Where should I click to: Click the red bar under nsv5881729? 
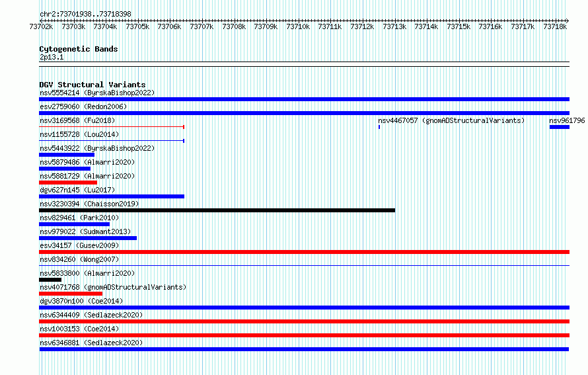coord(68,183)
